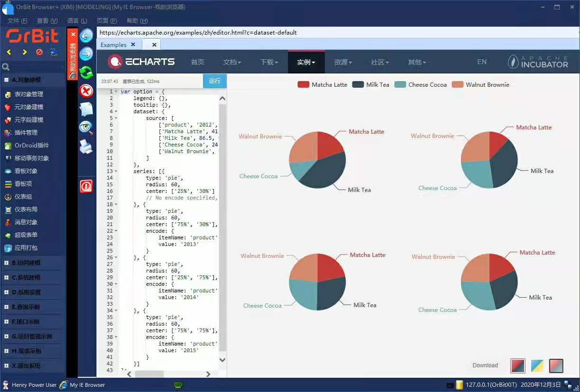Screen dimensions: 580x392
Task: Click the eye magnifier preview icon
Action: [x=86, y=128]
